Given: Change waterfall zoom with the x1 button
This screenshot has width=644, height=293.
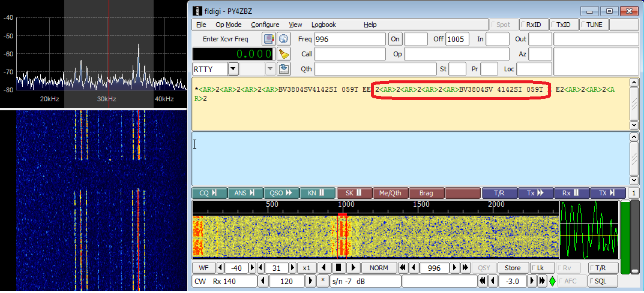Looking at the screenshot, I should 307,268.
